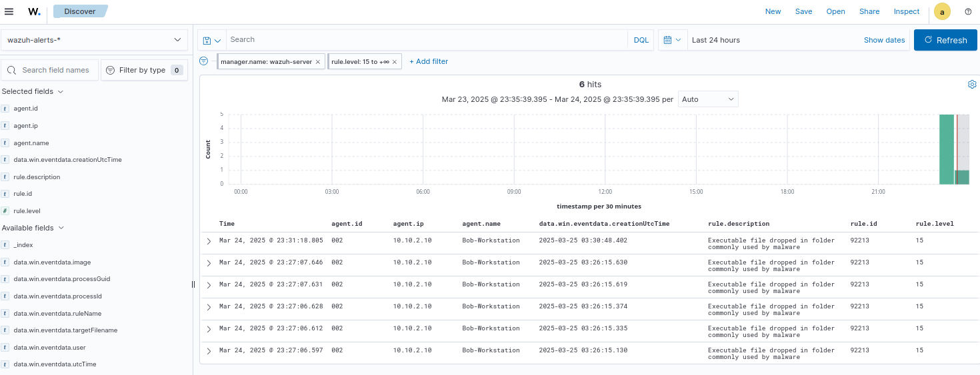Click the user avatar icon
980x375 pixels.
[x=942, y=11]
